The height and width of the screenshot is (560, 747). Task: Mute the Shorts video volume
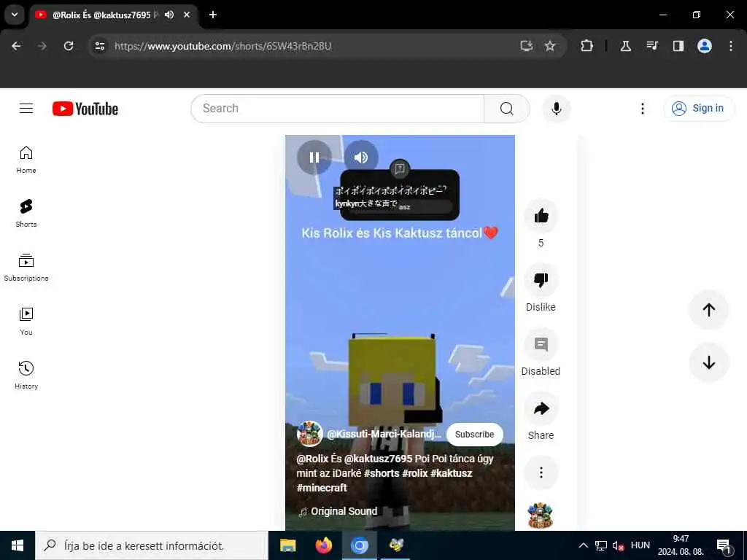361,157
